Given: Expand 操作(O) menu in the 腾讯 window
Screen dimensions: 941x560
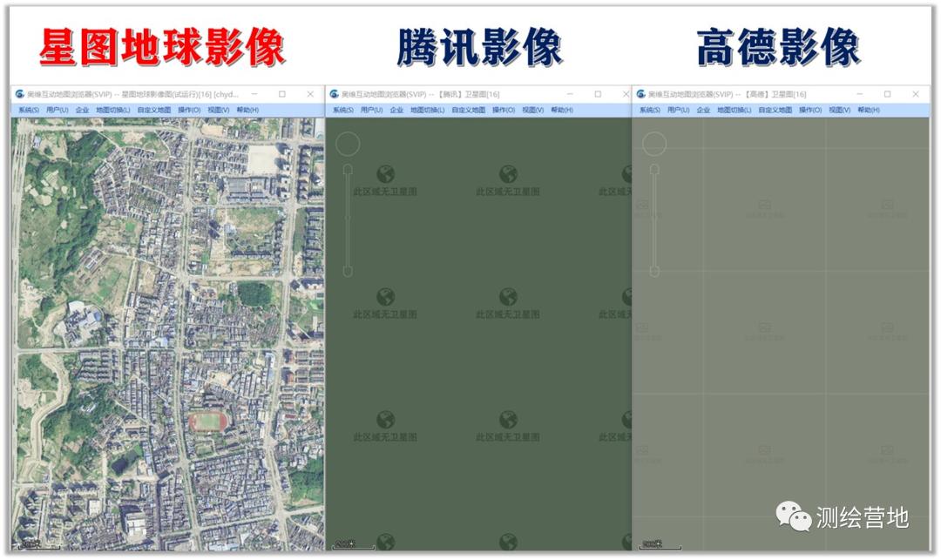Looking at the screenshot, I should click(503, 111).
